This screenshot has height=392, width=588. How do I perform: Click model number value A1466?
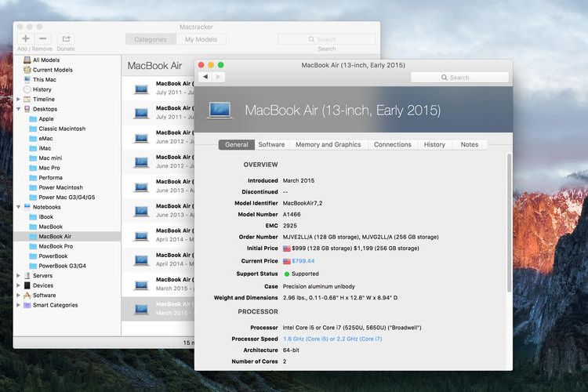[292, 214]
